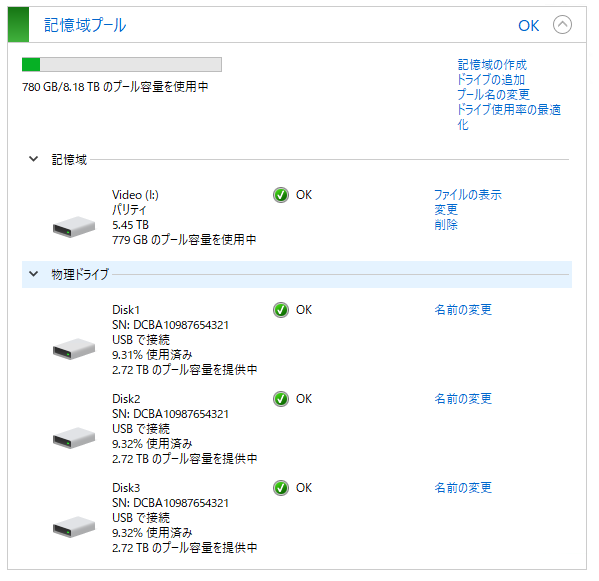Viewport: 599px width, 581px height.
Task: Open ファイルの表示 for Video (I:)
Action: [x=468, y=195]
